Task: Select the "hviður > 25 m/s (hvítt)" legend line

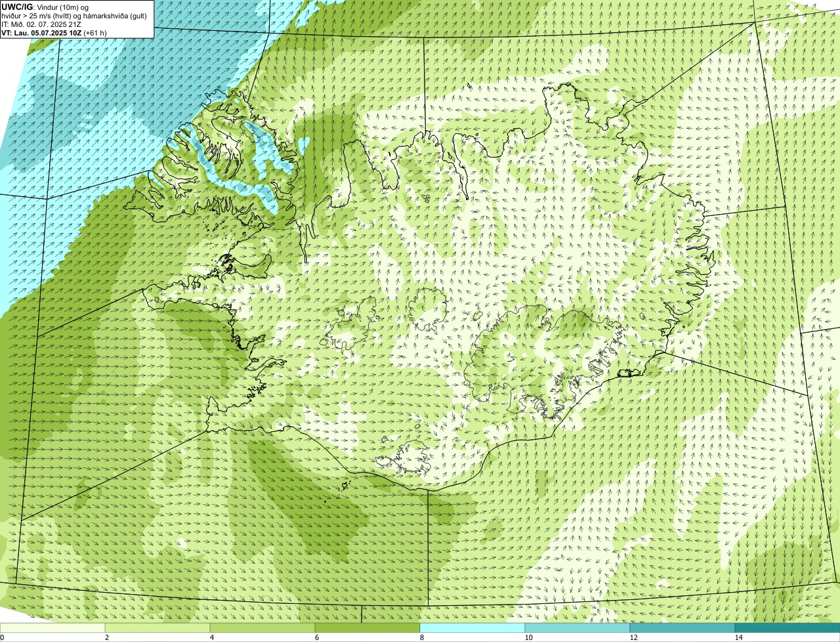Action: click(73, 15)
